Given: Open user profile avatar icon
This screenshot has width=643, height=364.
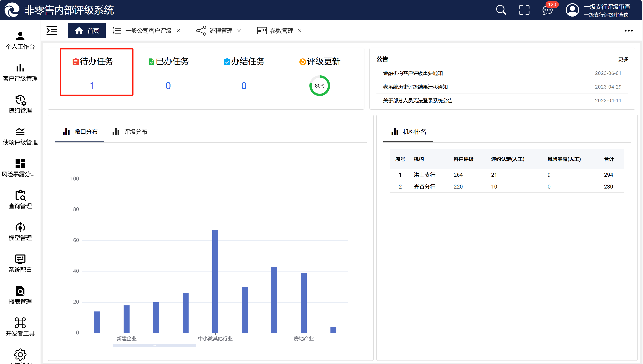Looking at the screenshot, I should tap(572, 10).
